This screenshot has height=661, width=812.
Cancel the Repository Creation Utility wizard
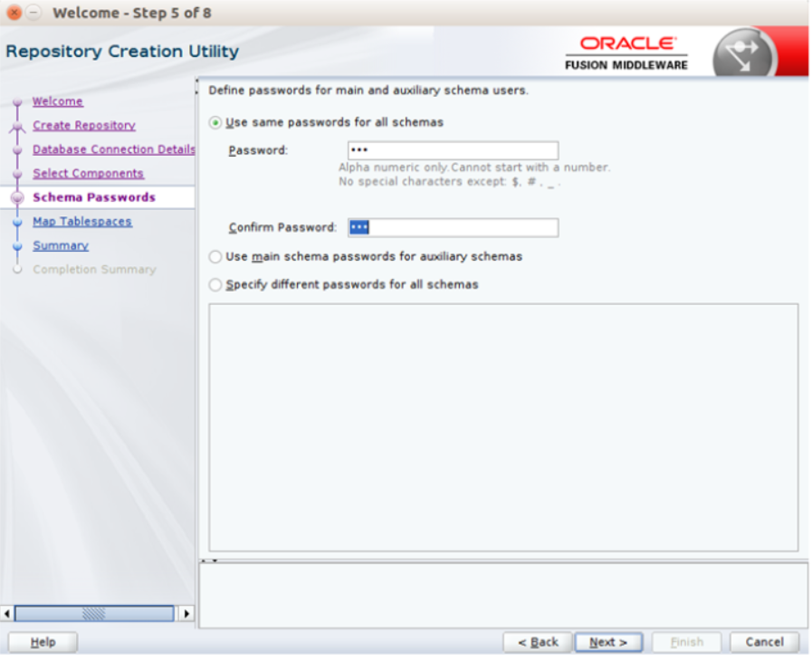click(765, 643)
